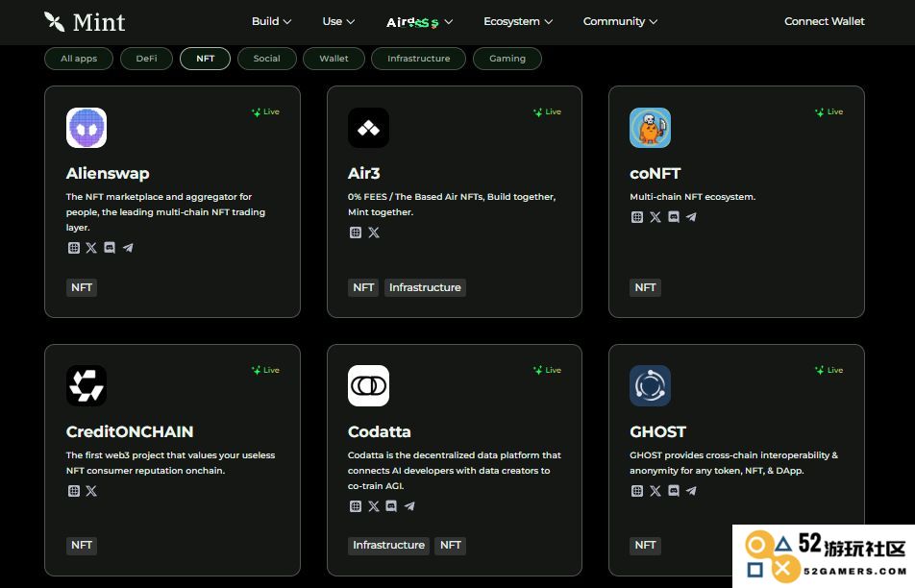Expand the Community menu
The image size is (915, 588).
point(620,21)
